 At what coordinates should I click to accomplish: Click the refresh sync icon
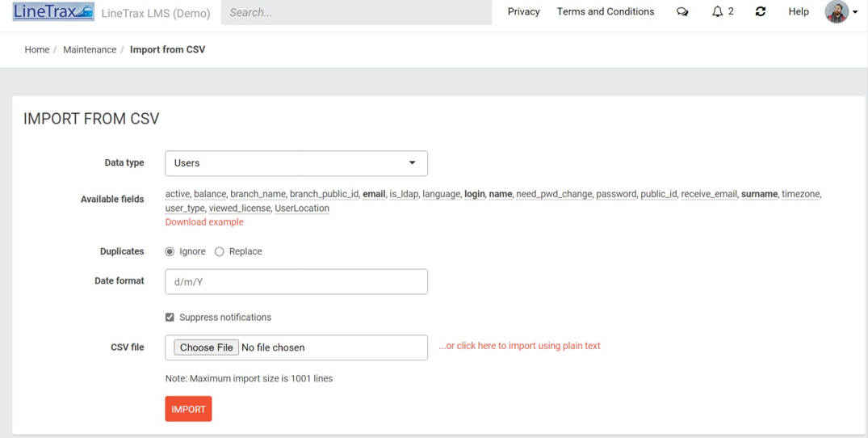click(761, 11)
